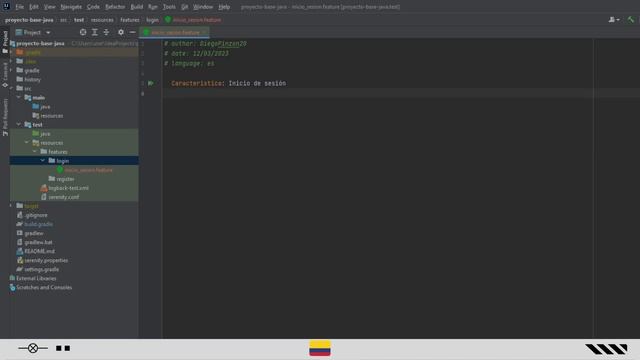Click features breadcrumb in navigation bar
The height and width of the screenshot is (360, 640).
(x=130, y=20)
